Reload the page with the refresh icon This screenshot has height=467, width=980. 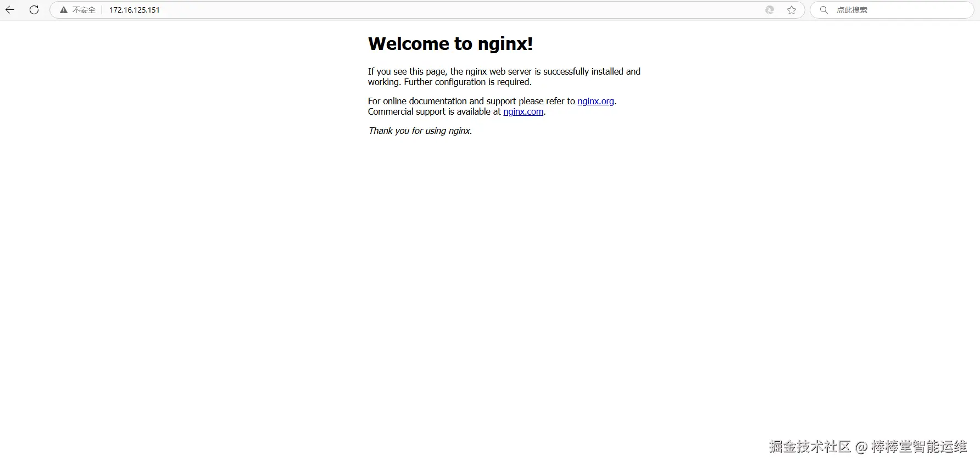coord(34,10)
